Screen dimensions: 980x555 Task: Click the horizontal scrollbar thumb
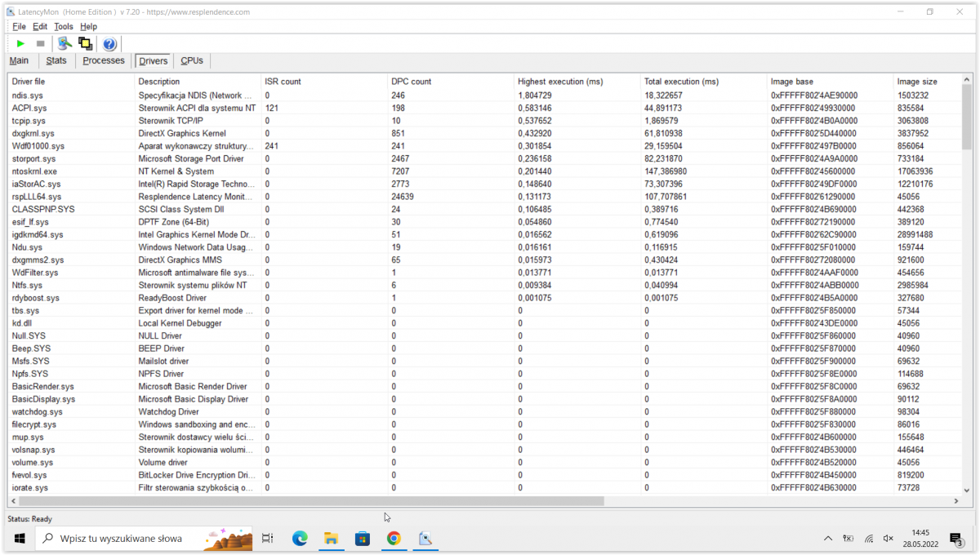311,501
